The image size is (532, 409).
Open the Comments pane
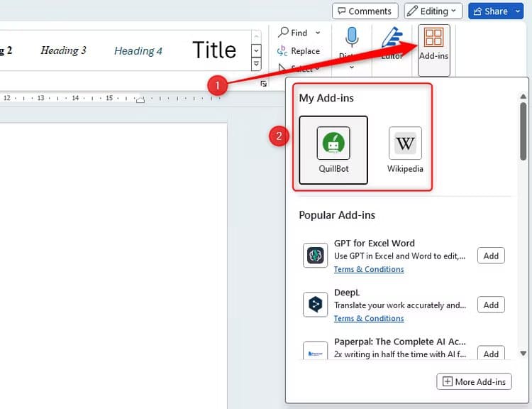click(365, 11)
